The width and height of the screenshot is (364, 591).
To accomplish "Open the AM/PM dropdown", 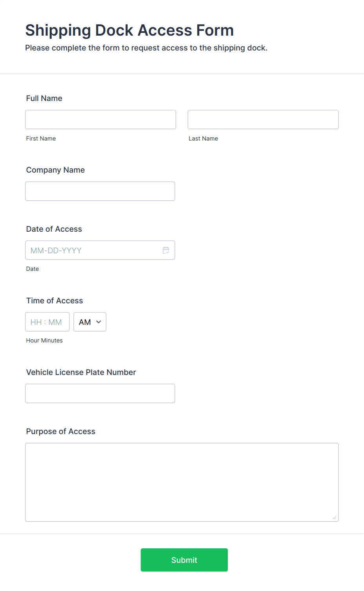I will [90, 322].
